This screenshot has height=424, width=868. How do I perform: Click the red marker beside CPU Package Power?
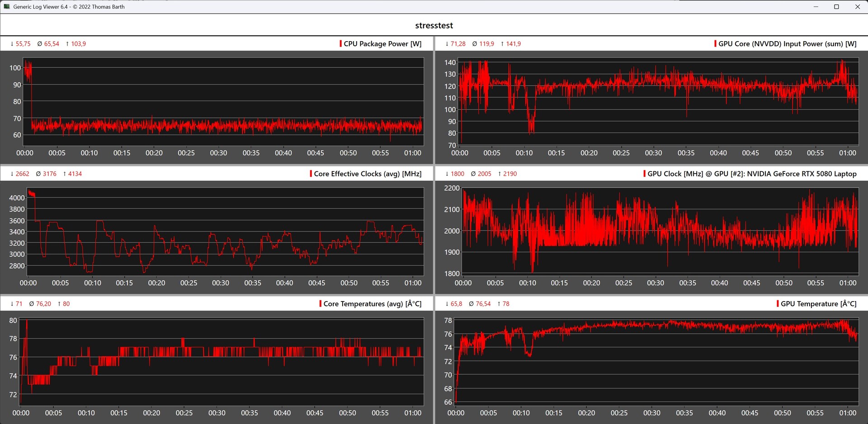pyautogui.click(x=340, y=44)
